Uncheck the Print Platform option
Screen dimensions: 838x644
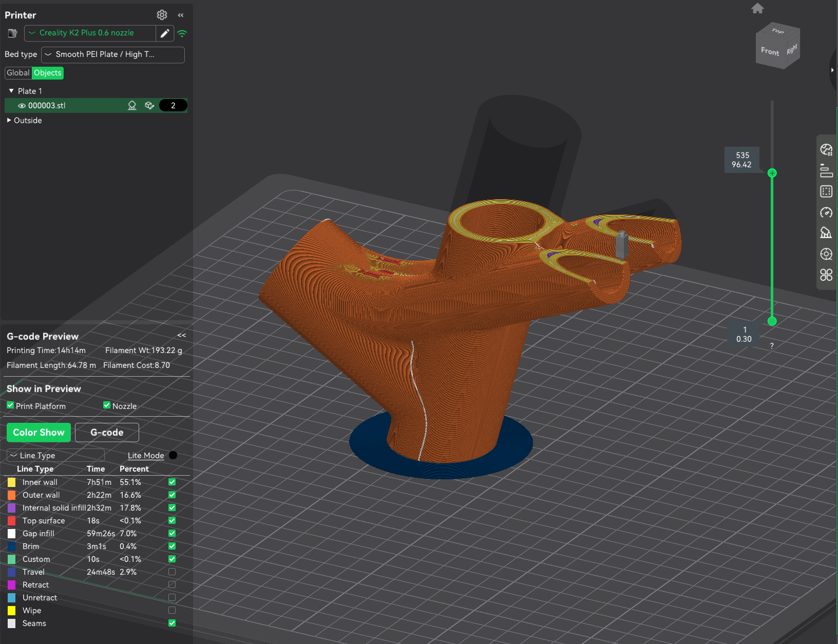(10, 405)
